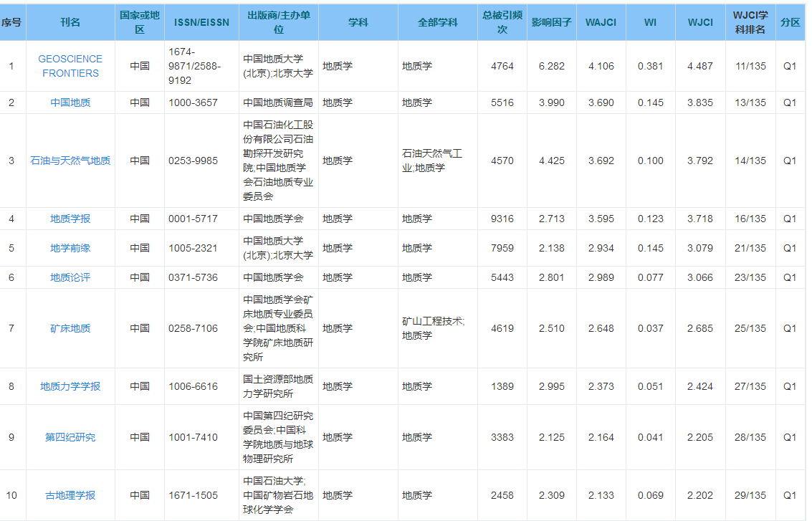Click the 国家或地区 column header
The image size is (812, 521).
[x=140, y=22]
